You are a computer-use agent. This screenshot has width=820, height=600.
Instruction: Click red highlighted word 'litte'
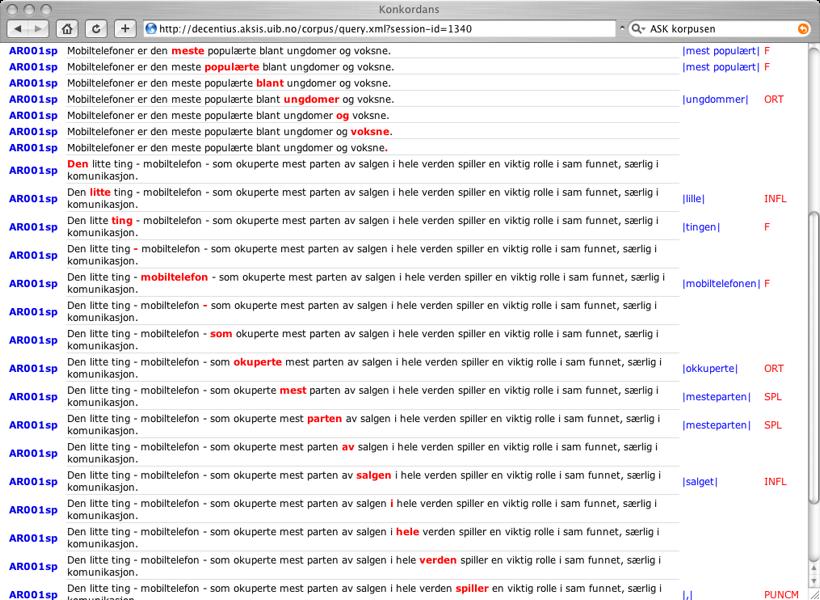coord(100,192)
